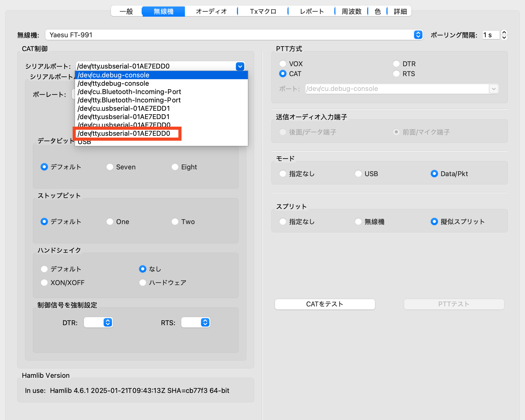The image size is (525, 420).
Task: Choose 無線機 split option
Action: [358, 222]
